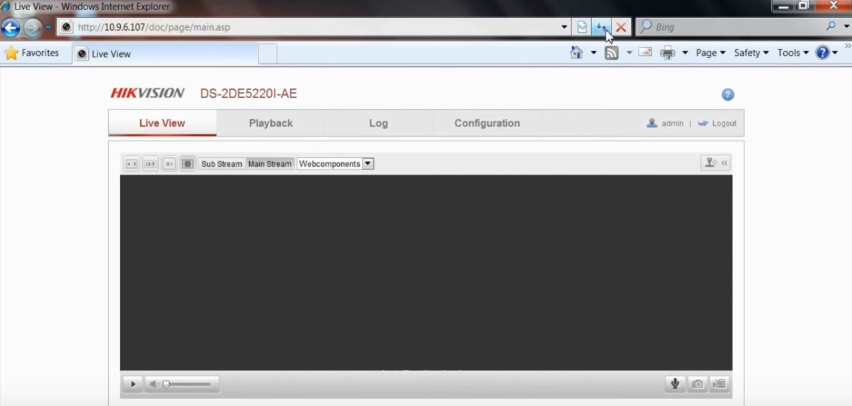Expand the RSS feeds dropdown arrow
Image resolution: width=852 pixels, height=406 pixels.
629,53
